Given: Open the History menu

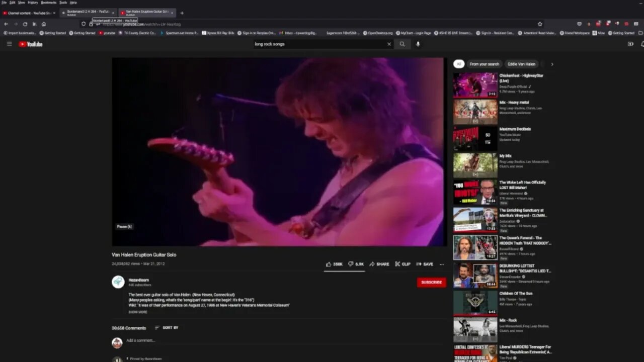Looking at the screenshot, I should pos(33,3).
